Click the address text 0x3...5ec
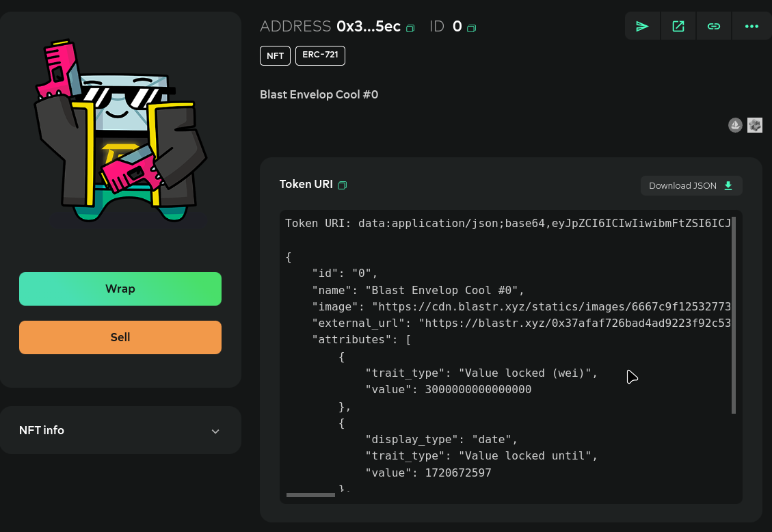 pyautogui.click(x=369, y=26)
